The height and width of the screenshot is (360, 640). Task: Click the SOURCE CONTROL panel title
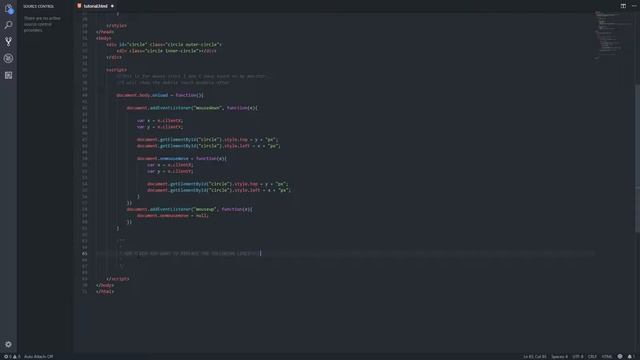(x=38, y=6)
